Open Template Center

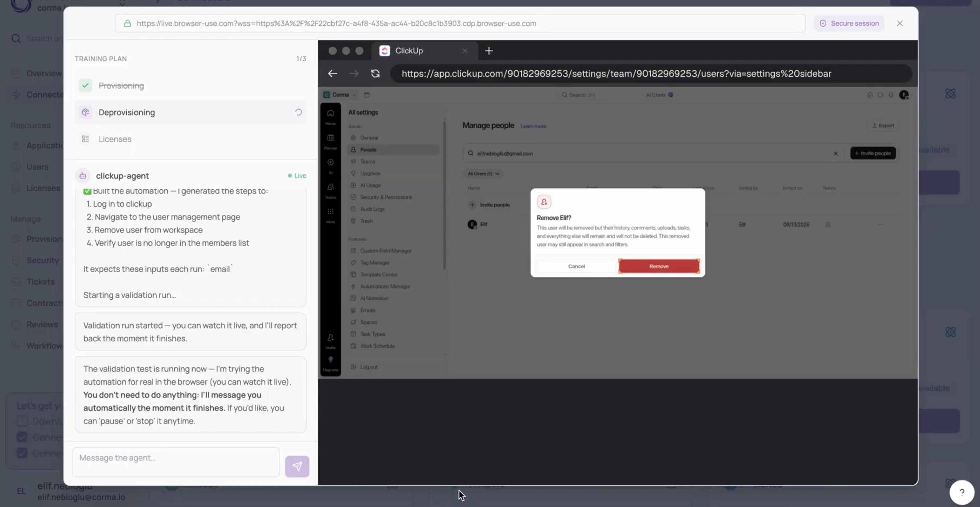coord(393,274)
